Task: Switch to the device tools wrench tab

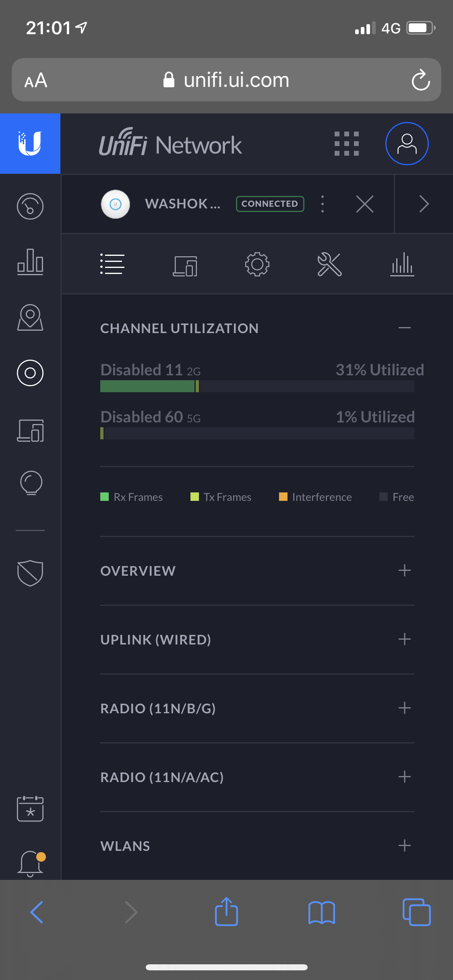Action: click(x=329, y=264)
